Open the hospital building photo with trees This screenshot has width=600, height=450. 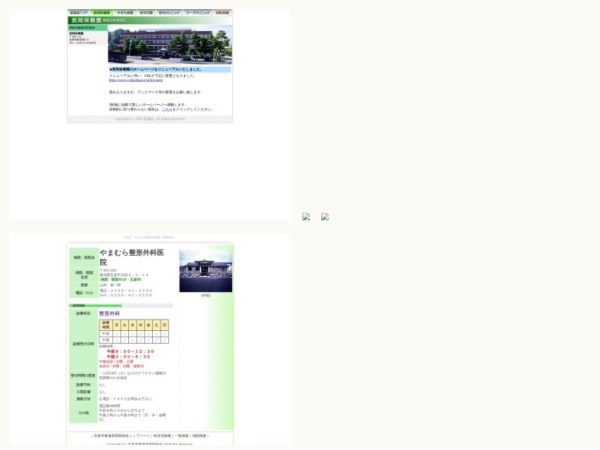(170, 44)
